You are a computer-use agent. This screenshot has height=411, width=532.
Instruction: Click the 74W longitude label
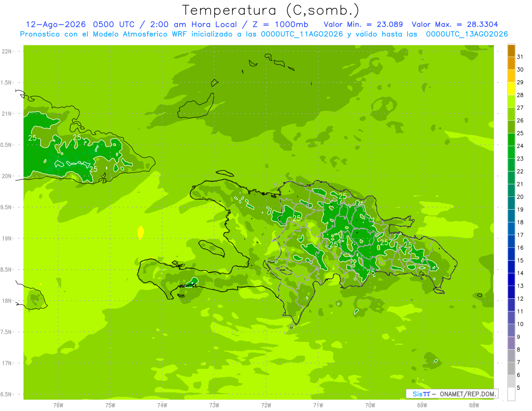(162, 405)
